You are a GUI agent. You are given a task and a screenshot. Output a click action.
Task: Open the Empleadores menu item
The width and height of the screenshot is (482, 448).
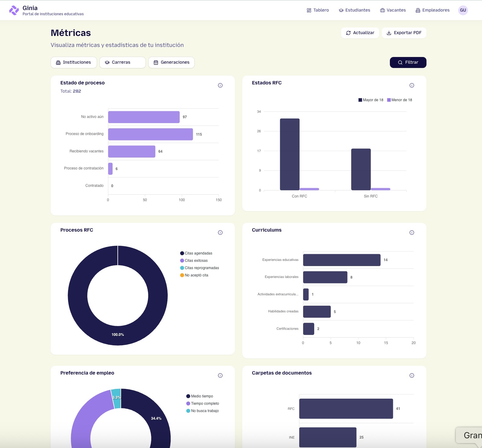tap(433, 10)
